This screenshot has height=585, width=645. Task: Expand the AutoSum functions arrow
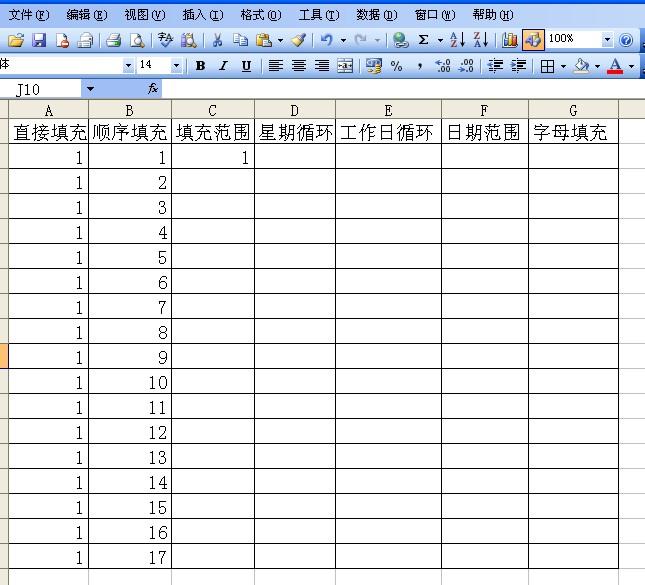tap(440, 40)
